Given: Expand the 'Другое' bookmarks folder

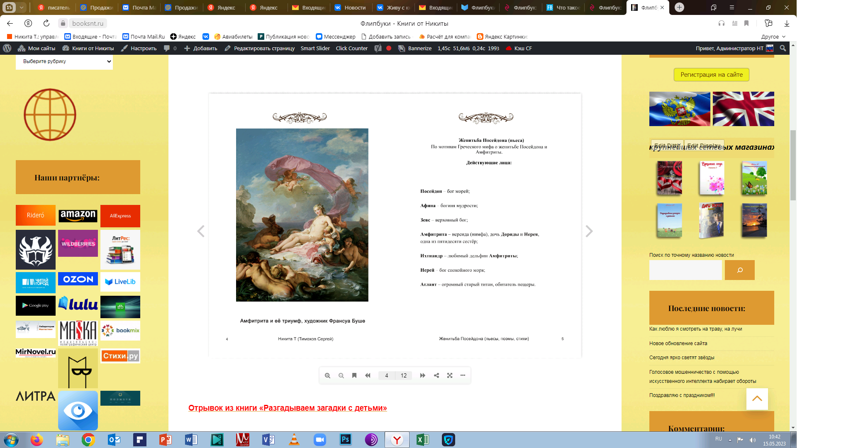Looking at the screenshot, I should click(773, 37).
